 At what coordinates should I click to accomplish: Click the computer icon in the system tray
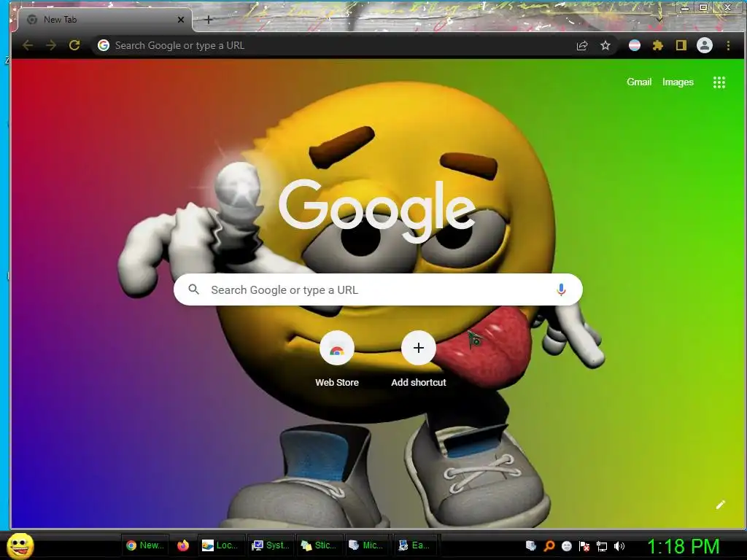click(531, 546)
